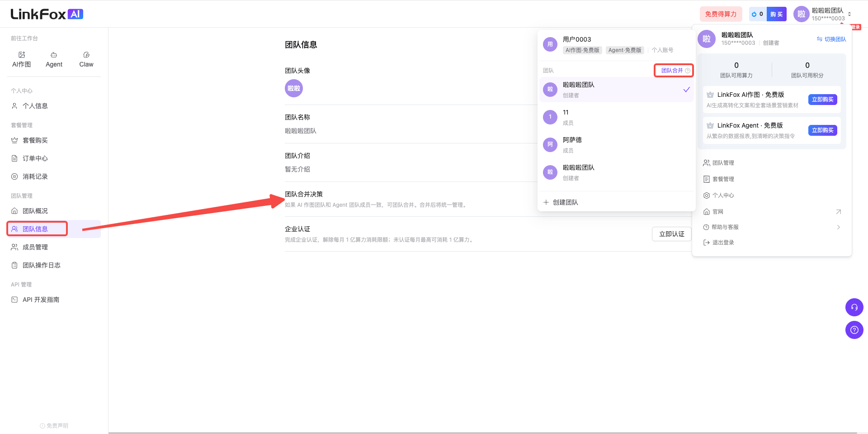
Task: Expand the account menu arrows in the header
Action: pyautogui.click(x=849, y=14)
